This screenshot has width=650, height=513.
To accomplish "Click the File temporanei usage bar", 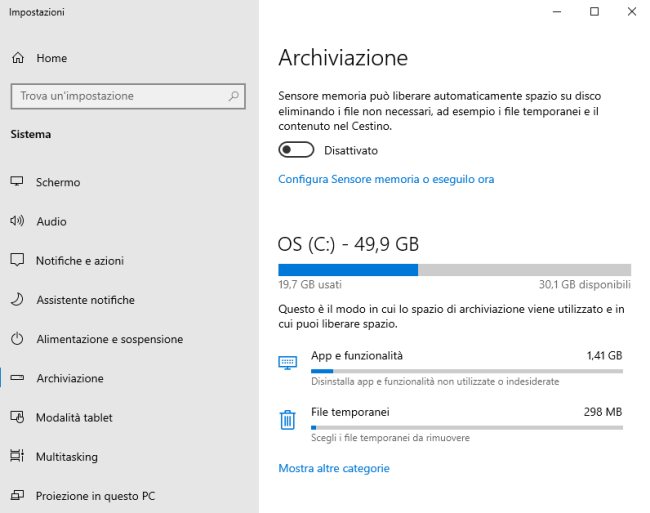I will point(467,428).
